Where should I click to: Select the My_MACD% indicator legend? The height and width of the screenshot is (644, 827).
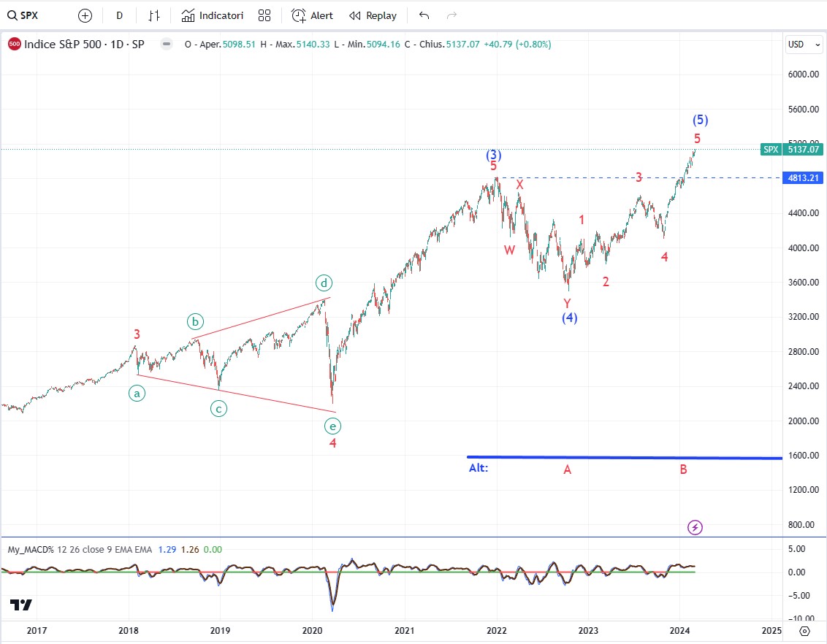click(x=80, y=549)
